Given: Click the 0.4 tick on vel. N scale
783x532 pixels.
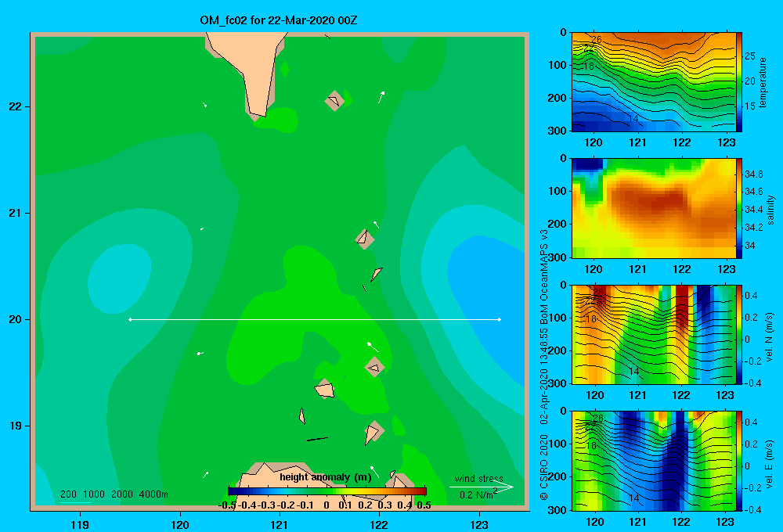Looking at the screenshot, I should pyautogui.click(x=751, y=296).
